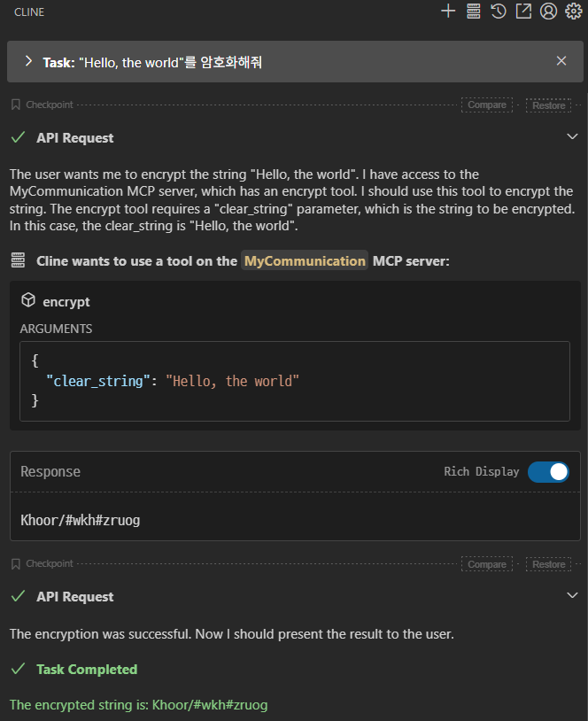Open account profile icon

point(548,11)
